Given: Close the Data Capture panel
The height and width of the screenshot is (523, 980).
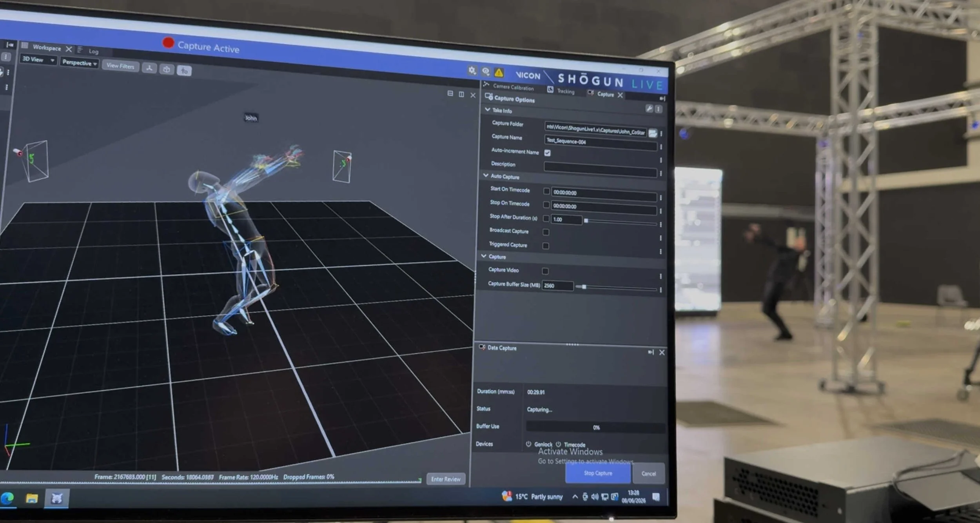Looking at the screenshot, I should (662, 352).
